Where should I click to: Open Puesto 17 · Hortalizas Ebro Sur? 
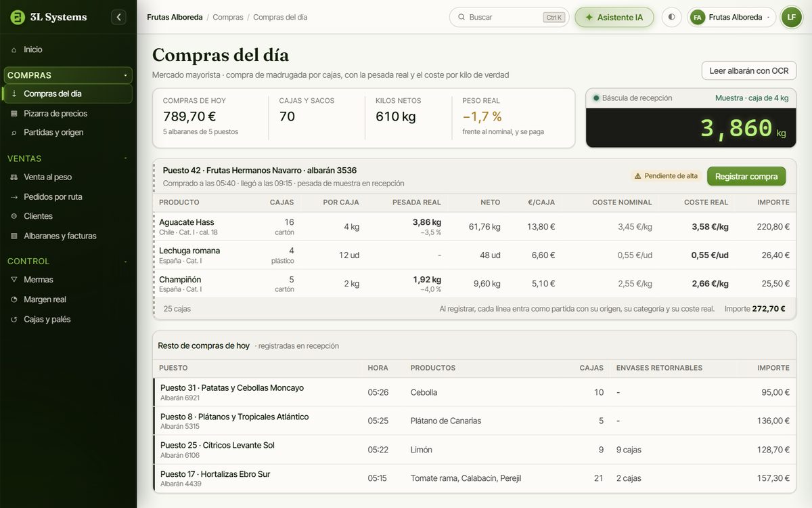click(x=474, y=478)
